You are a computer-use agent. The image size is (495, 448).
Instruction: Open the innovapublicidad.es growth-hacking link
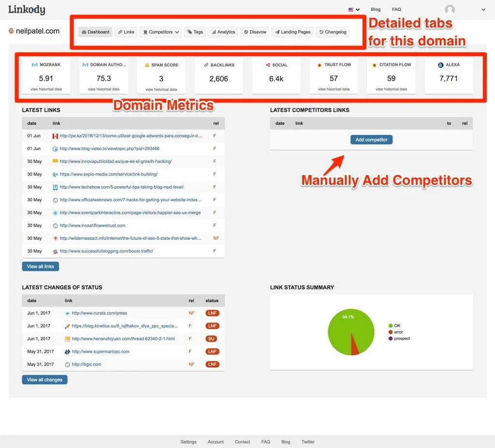click(x=116, y=162)
